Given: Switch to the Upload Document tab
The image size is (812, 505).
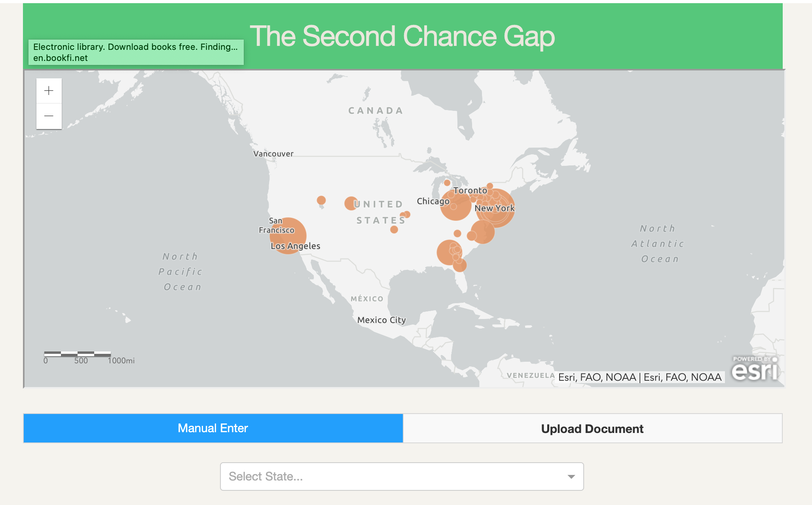Looking at the screenshot, I should click(x=592, y=428).
